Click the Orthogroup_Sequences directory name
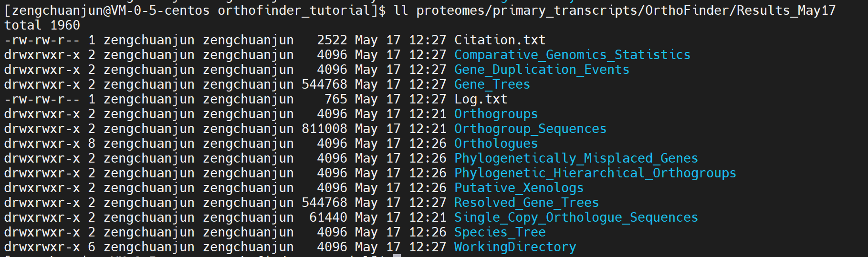The width and height of the screenshot is (868, 257). tap(530, 129)
